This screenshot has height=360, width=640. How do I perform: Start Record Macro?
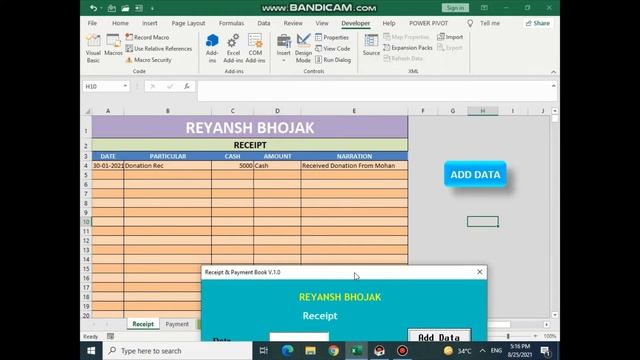(x=147, y=37)
